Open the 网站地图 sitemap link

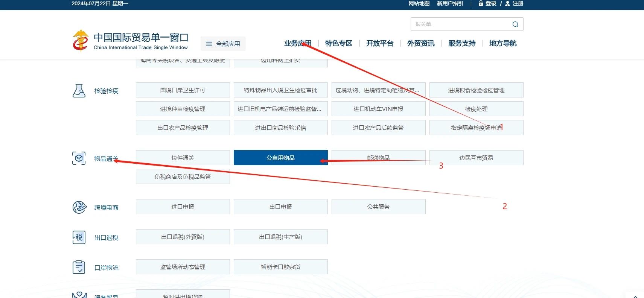pos(419,3)
